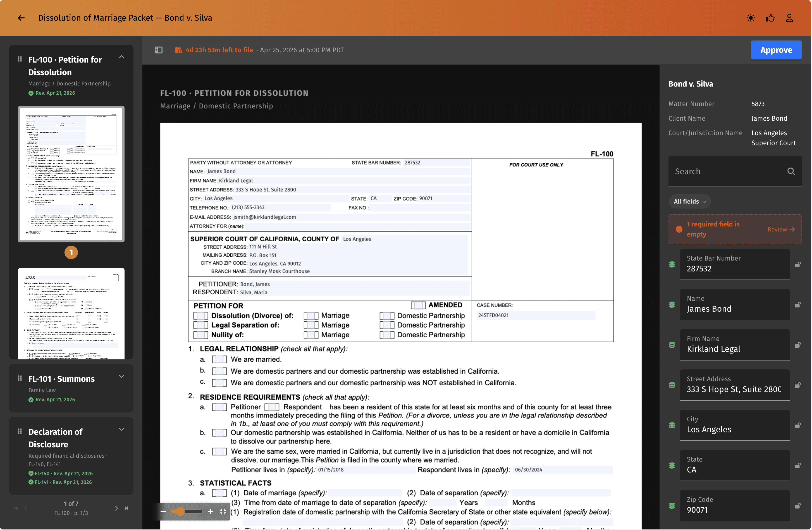This screenshot has height=530, width=812.
Task: Expand the FL-101 Summons section
Action: (x=121, y=376)
